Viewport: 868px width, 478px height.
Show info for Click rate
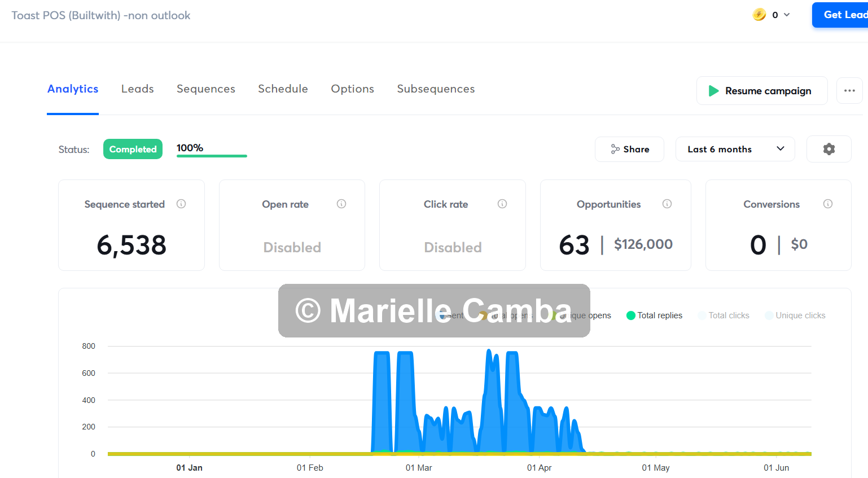click(x=502, y=204)
